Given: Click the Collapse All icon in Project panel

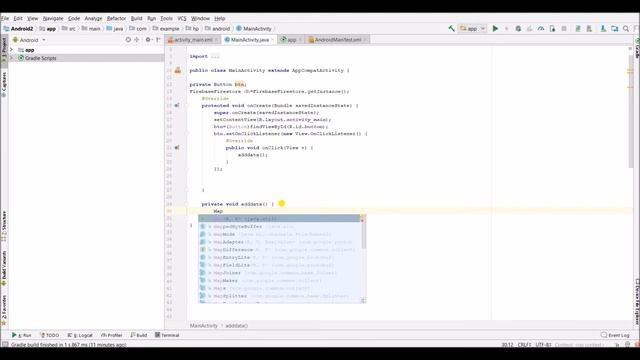Looking at the screenshot, I should tap(137, 40).
